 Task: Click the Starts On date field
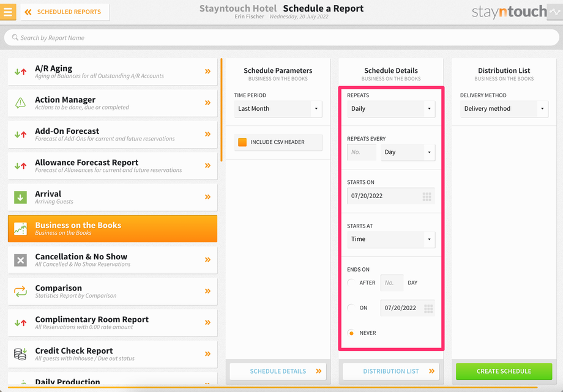[391, 196]
